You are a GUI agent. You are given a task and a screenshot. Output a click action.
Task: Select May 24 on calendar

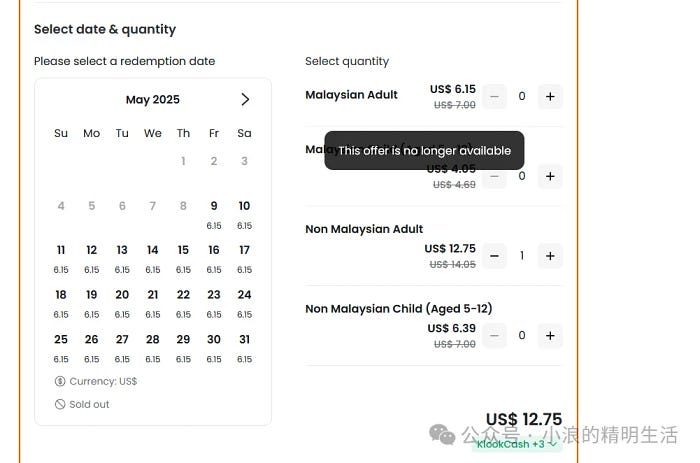tap(244, 304)
